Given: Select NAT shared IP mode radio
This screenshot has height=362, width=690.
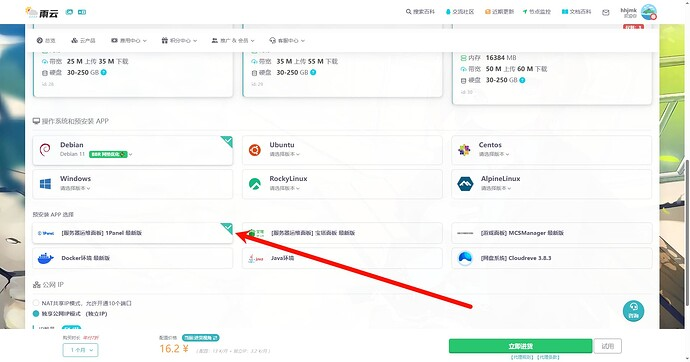Looking at the screenshot, I should 36,303.
